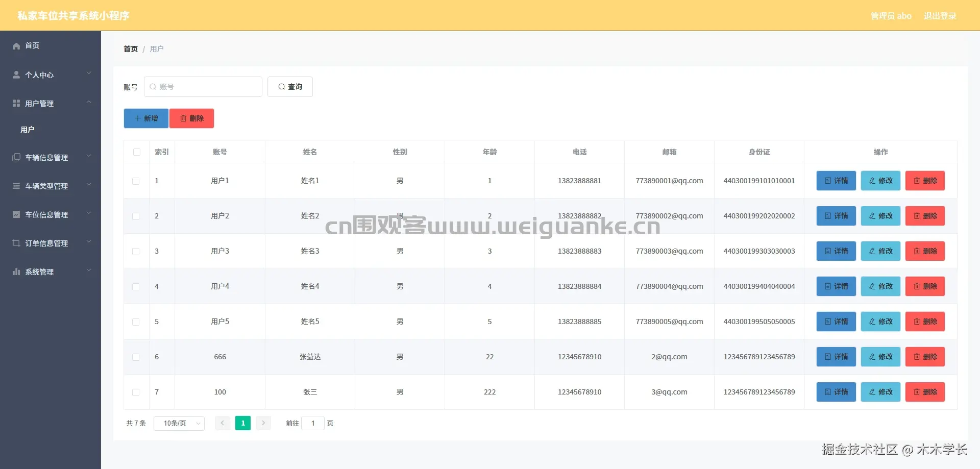The height and width of the screenshot is (469, 980).
Task: Click the chart icon beside 车位信息管理
Action: (16, 214)
